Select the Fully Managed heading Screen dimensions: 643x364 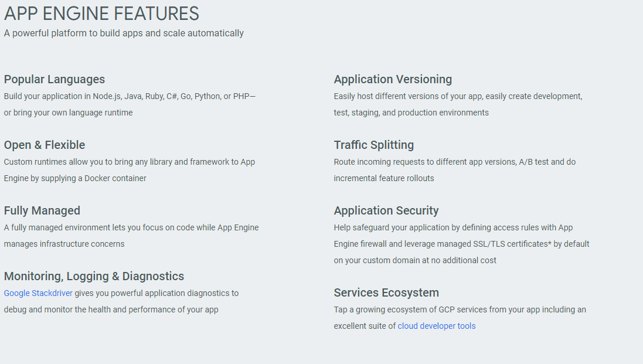(x=42, y=210)
